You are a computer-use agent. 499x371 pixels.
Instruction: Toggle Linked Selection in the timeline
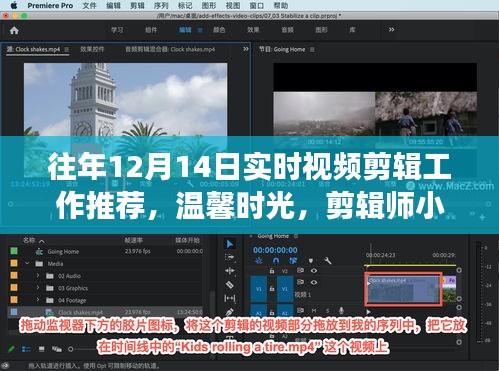click(x=293, y=260)
